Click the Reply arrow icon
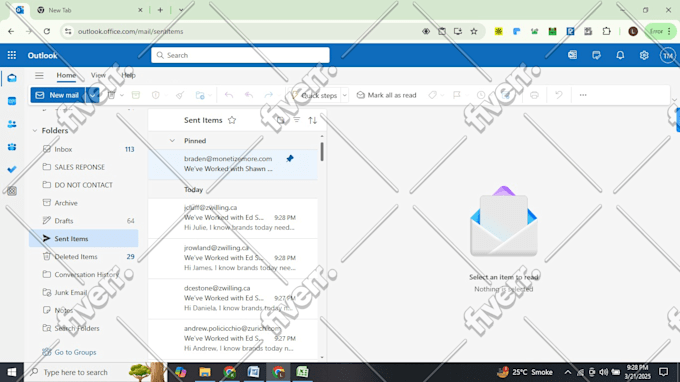Viewport: 680px width, 382px height. tap(229, 95)
